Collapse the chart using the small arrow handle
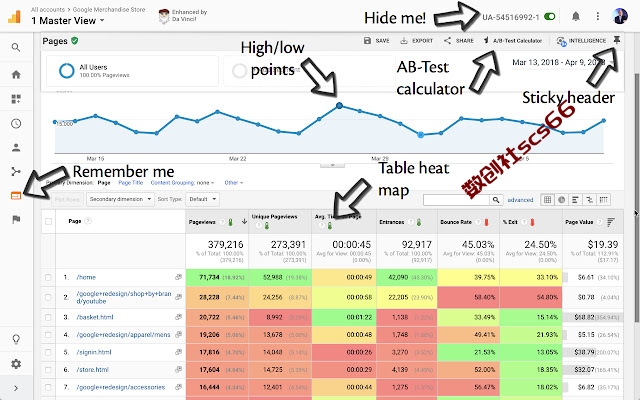 332,165
